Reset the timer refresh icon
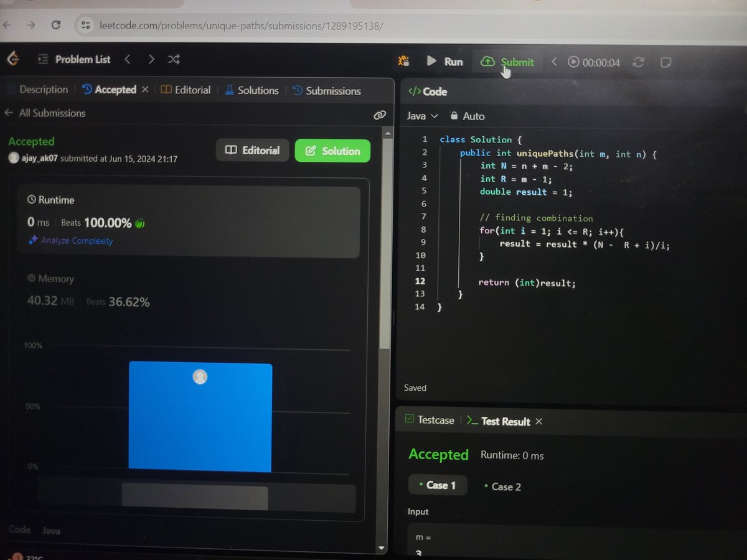This screenshot has width=747, height=560. 638,62
